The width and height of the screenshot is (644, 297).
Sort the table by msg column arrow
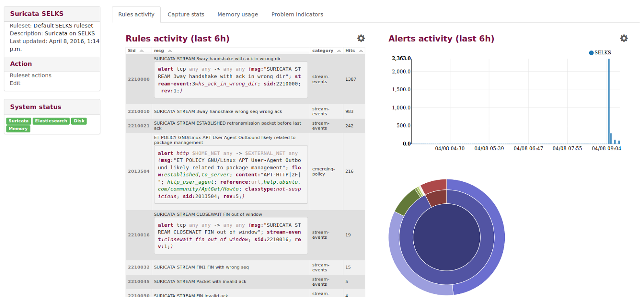(x=170, y=51)
